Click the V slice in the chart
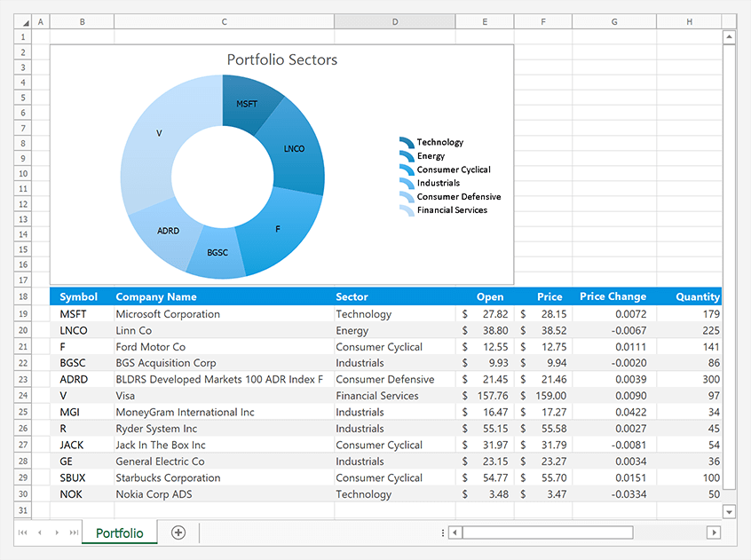The height and width of the screenshot is (560, 751). click(159, 133)
